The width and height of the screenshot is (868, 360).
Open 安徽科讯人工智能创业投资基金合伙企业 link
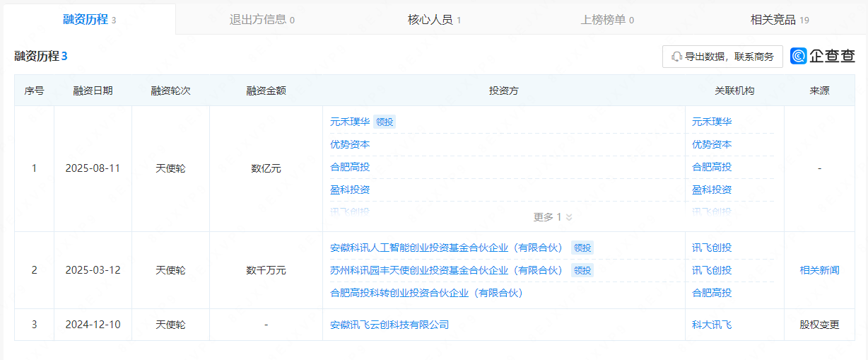(x=446, y=248)
